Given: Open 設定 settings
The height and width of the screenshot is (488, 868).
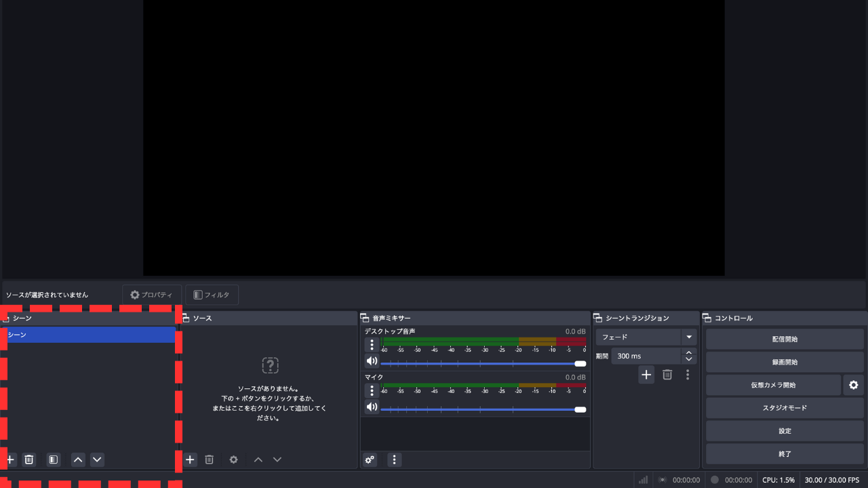Looking at the screenshot, I should pyautogui.click(x=785, y=431).
